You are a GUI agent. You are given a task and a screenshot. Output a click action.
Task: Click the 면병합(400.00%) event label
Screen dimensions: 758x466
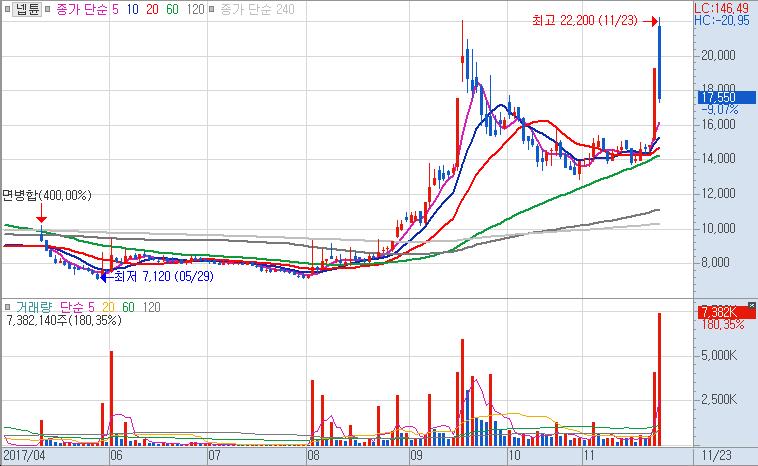point(46,195)
